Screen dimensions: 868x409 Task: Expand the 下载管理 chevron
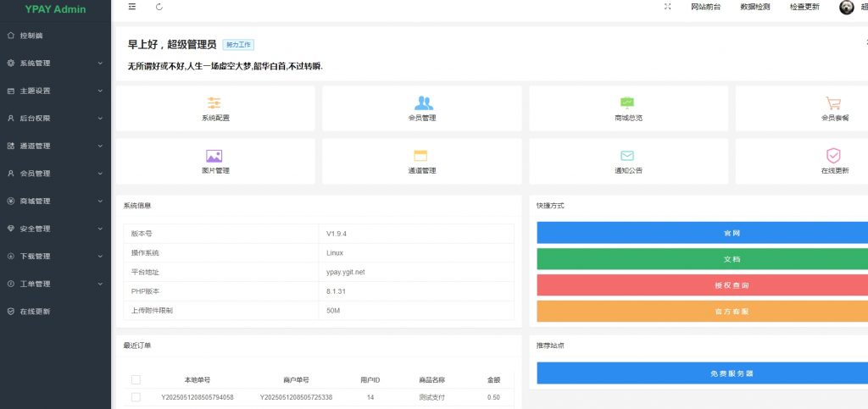pyautogui.click(x=100, y=257)
